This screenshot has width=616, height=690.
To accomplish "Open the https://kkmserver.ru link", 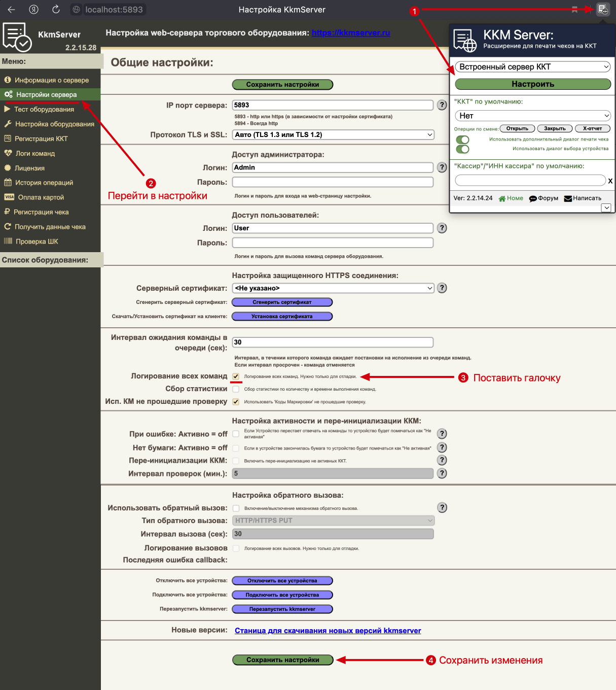I will [351, 33].
